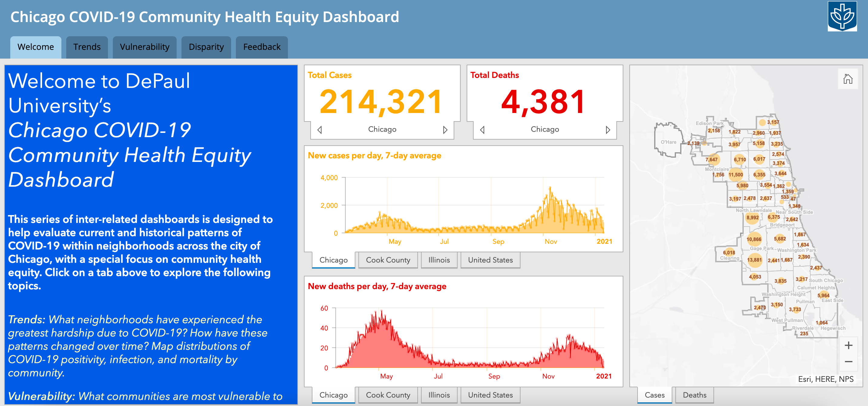Zoom out on the map
The height and width of the screenshot is (406, 868).
click(x=849, y=361)
